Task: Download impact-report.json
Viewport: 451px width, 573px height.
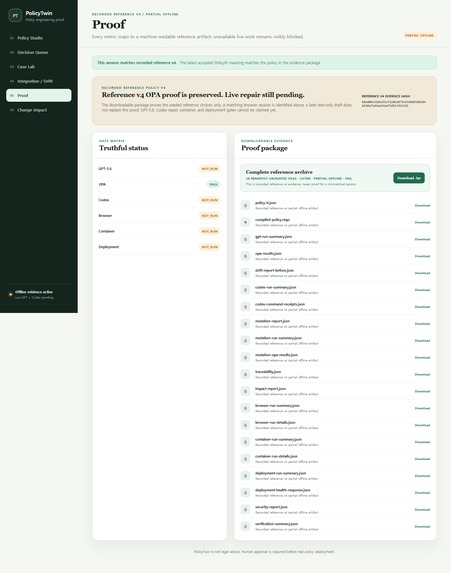Action: pyautogui.click(x=422, y=391)
